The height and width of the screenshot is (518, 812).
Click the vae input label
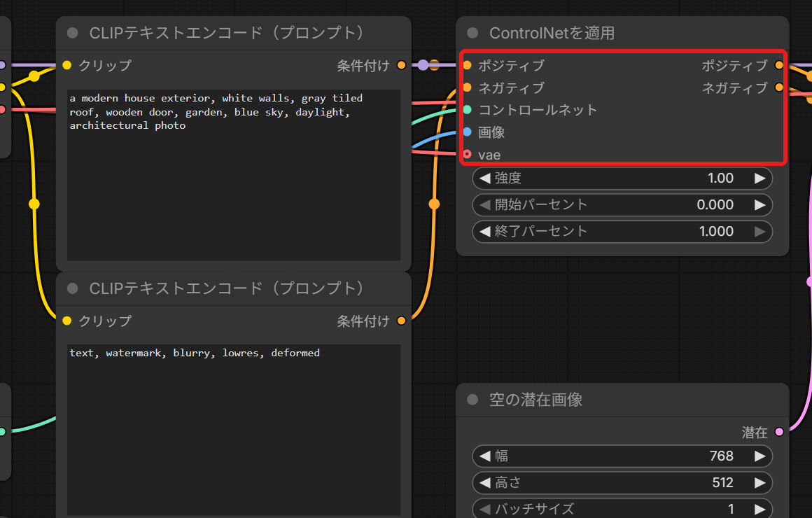click(x=489, y=155)
